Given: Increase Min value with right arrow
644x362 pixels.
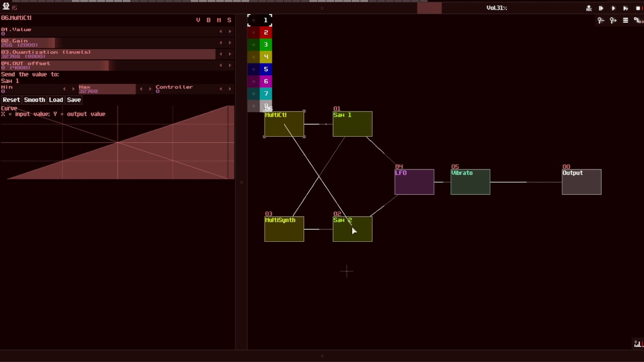Looking at the screenshot, I should (x=73, y=89).
